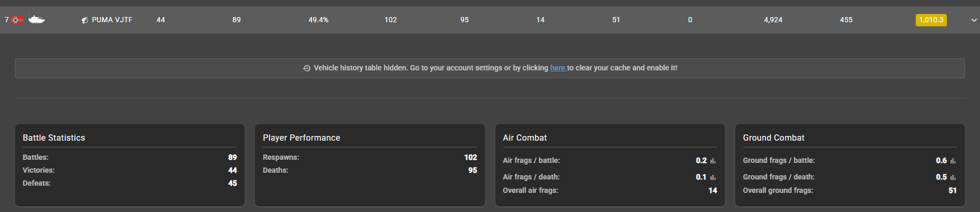Open chart for Ground frags per battle
The image size is (980, 212).
coord(953,161)
